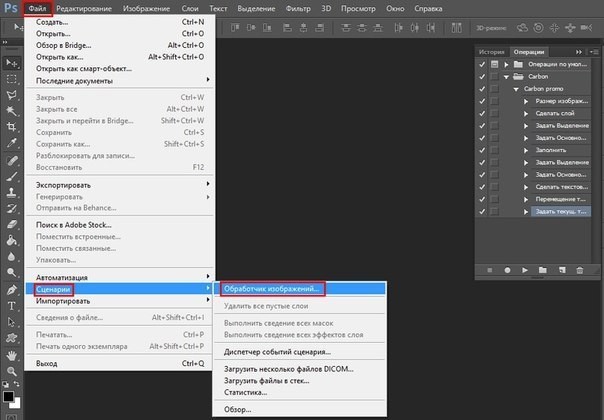Select the Eyedropper tool
The image size is (604, 420).
(x=12, y=143)
